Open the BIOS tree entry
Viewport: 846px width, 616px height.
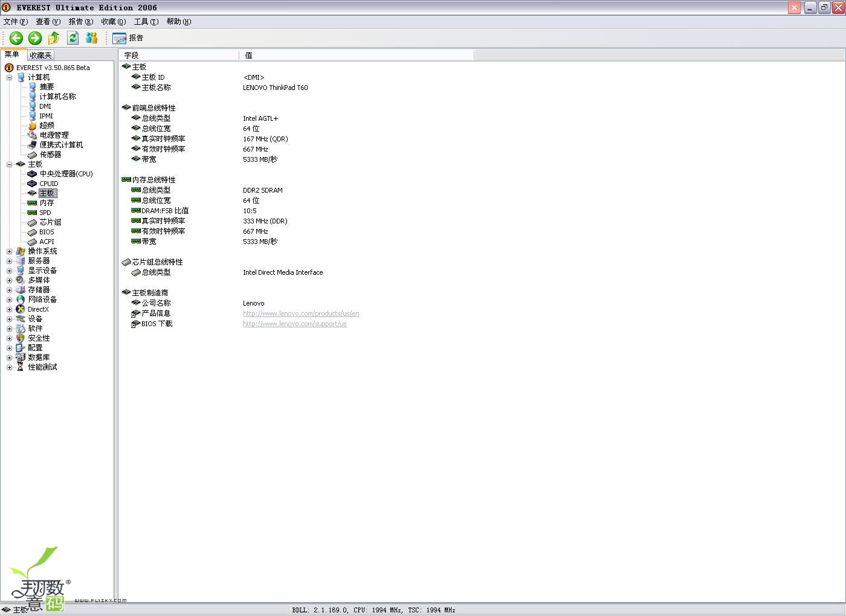47,232
